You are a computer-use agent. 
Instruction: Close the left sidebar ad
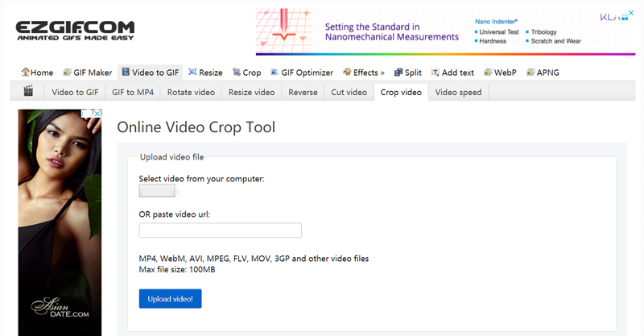[97, 114]
